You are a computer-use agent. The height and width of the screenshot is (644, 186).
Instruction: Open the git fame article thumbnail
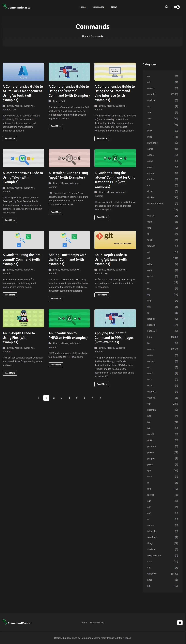115,240
